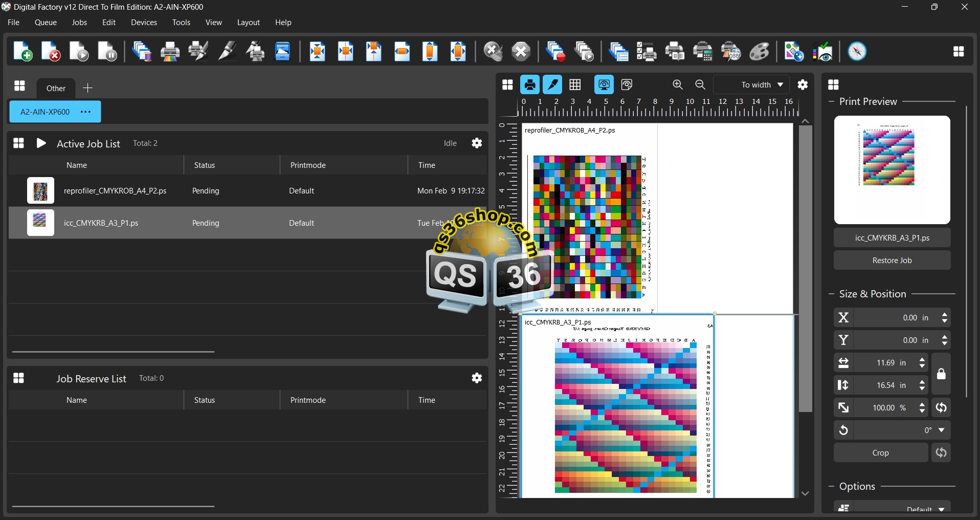Switch to the Other tab
The height and width of the screenshot is (520, 980).
click(x=56, y=89)
